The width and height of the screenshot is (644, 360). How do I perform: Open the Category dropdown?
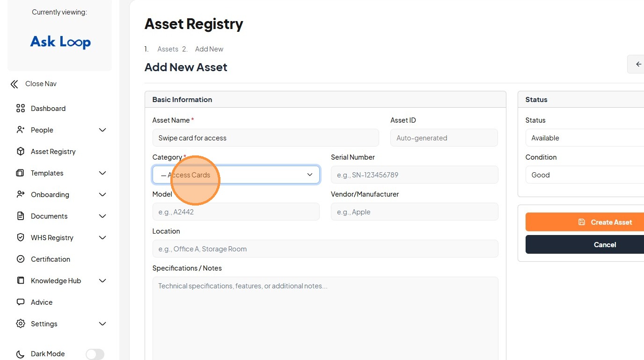tap(236, 175)
